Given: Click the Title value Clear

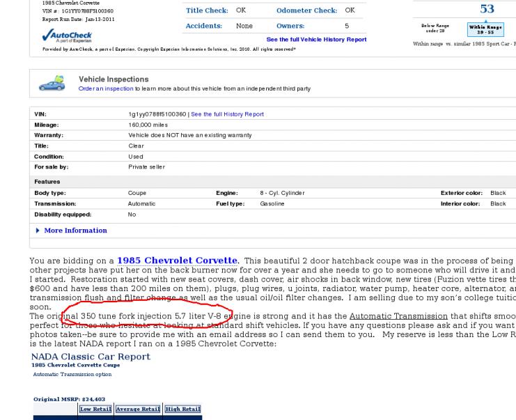Looking at the screenshot, I should pyautogui.click(x=136, y=146).
